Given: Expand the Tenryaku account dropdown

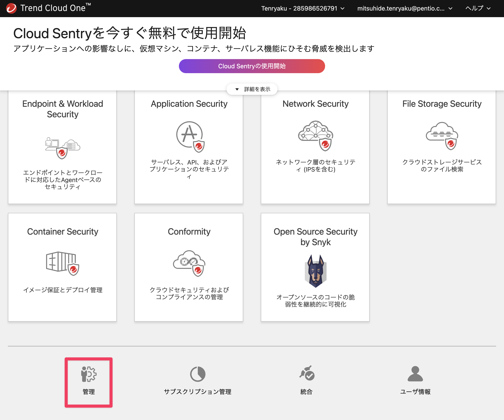Looking at the screenshot, I should coord(303,8).
